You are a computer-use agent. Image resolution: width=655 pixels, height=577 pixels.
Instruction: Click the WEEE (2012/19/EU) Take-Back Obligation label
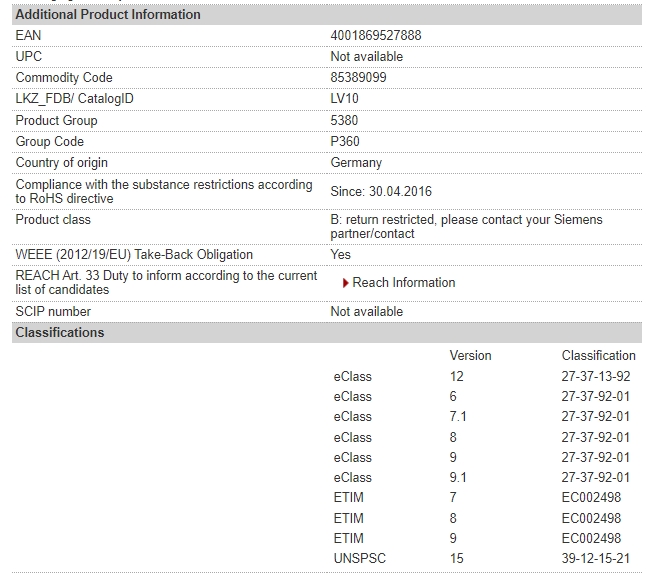pyautogui.click(x=134, y=254)
